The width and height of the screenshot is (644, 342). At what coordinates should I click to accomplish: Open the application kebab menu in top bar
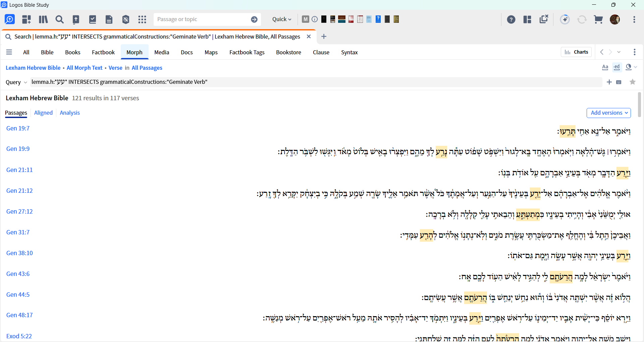[634, 19]
